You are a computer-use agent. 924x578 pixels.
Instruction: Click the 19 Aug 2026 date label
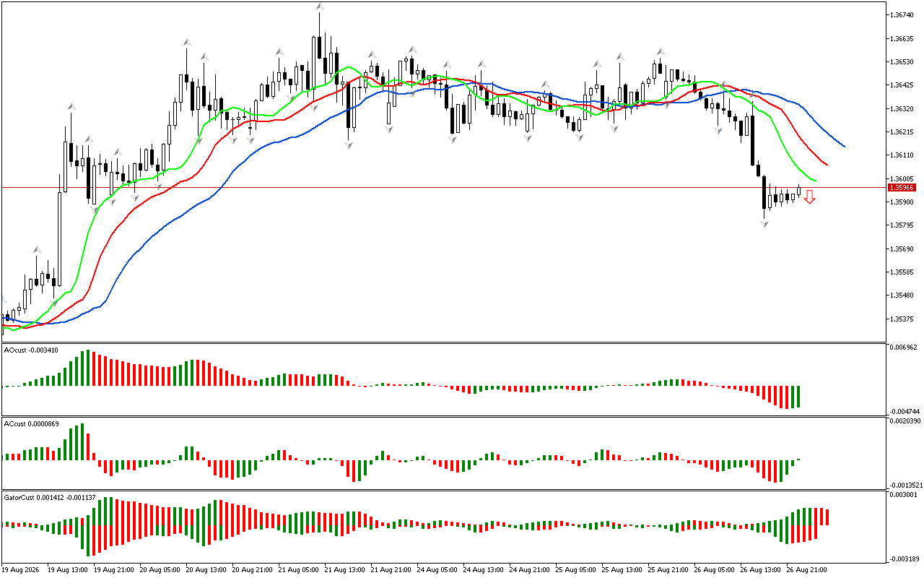tap(21, 570)
